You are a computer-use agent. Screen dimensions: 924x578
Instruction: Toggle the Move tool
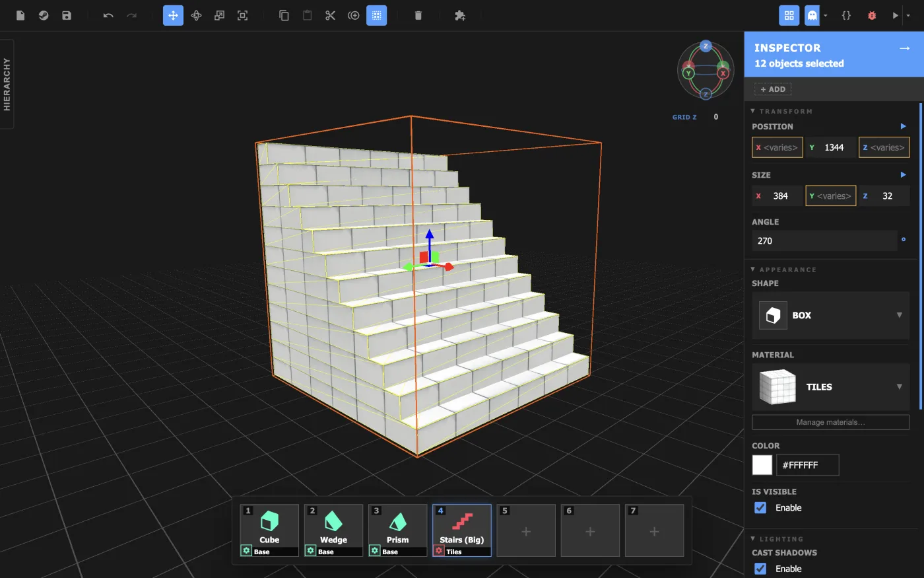[173, 15]
